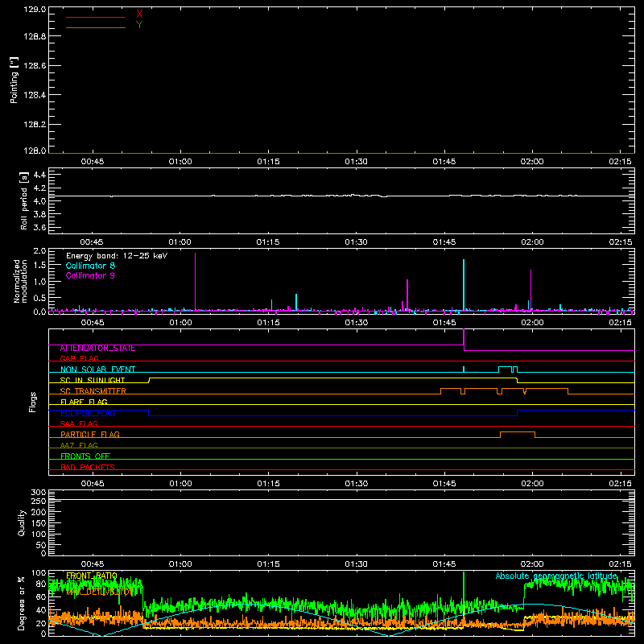Click the magenta spike just before 02:00

pyautogui.click(x=530, y=290)
